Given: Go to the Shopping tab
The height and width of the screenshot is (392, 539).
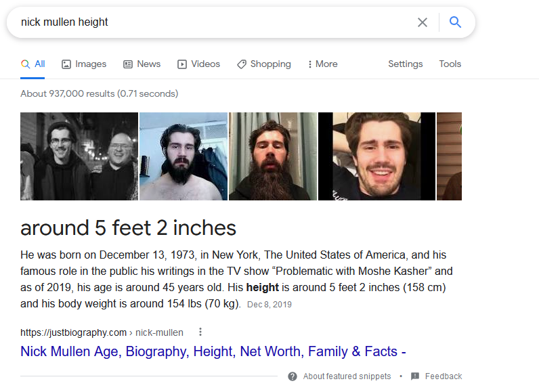Looking at the screenshot, I should point(263,64).
